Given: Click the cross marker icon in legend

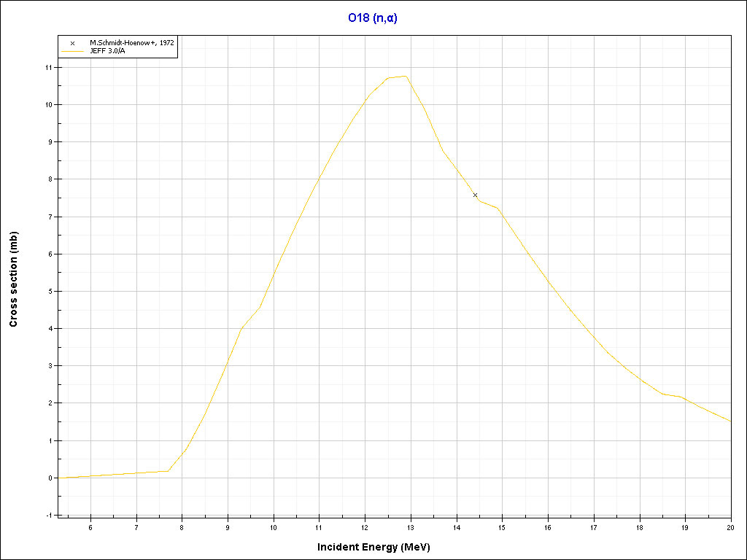Looking at the screenshot, I should click(x=72, y=43).
